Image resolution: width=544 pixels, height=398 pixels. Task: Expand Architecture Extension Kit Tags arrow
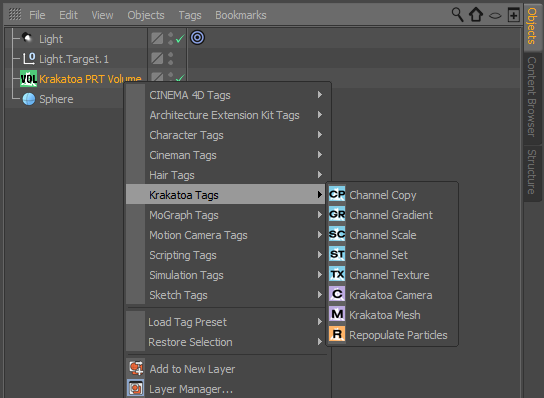320,115
